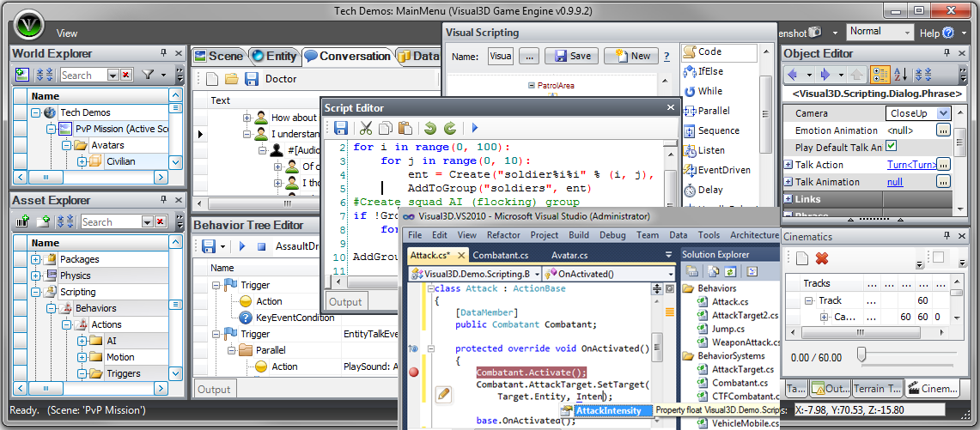Select the While node in Visual Scripting
The image size is (980, 430).
tap(709, 91)
